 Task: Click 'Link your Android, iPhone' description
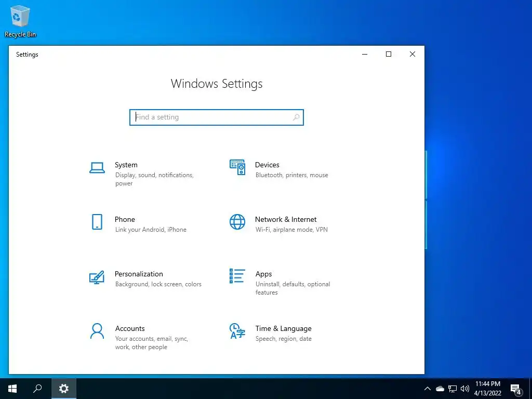pos(151,230)
